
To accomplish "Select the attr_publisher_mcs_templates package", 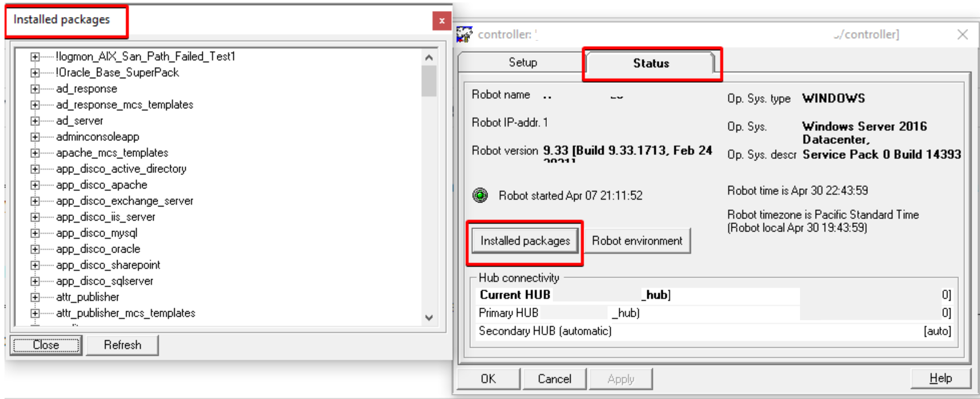I will coord(126,313).
